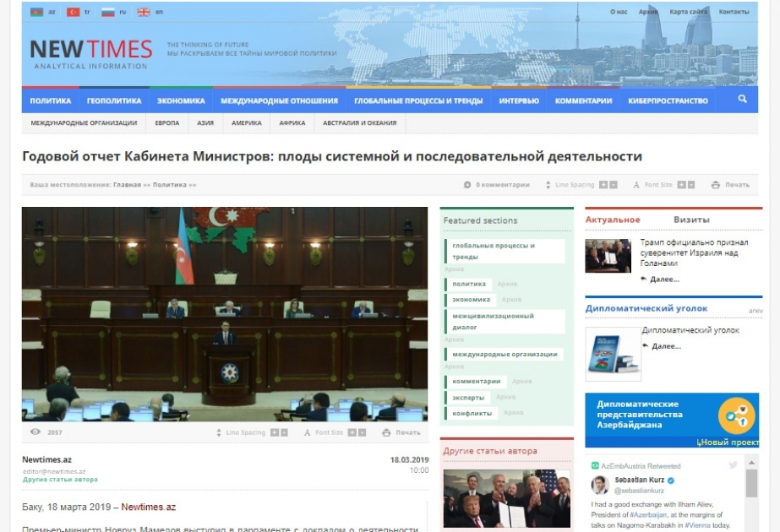Open featured section конфликты
The image size is (780, 532).
coord(472,413)
